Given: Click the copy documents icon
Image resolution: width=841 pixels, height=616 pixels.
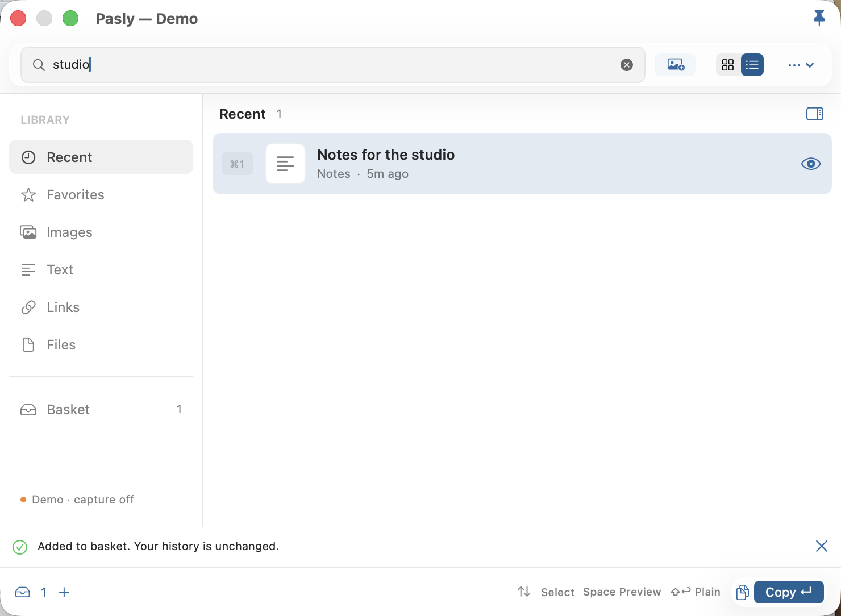Looking at the screenshot, I should [742, 592].
